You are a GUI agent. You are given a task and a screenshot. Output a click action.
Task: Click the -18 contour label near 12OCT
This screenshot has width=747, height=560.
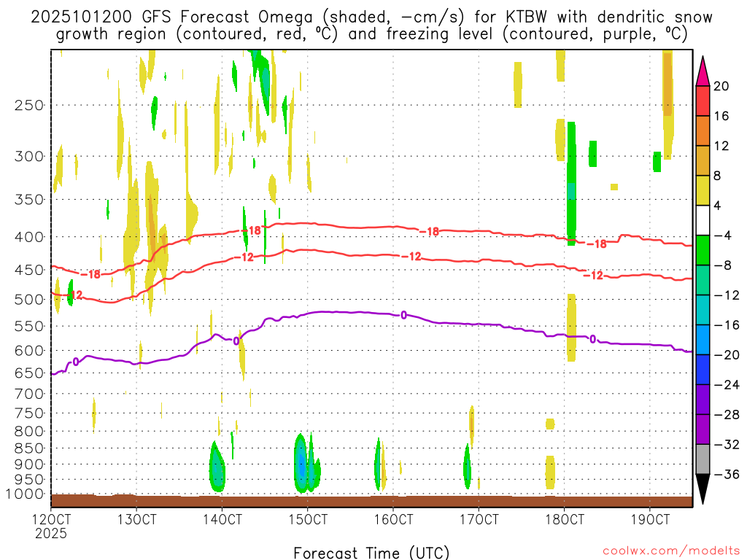(91, 274)
